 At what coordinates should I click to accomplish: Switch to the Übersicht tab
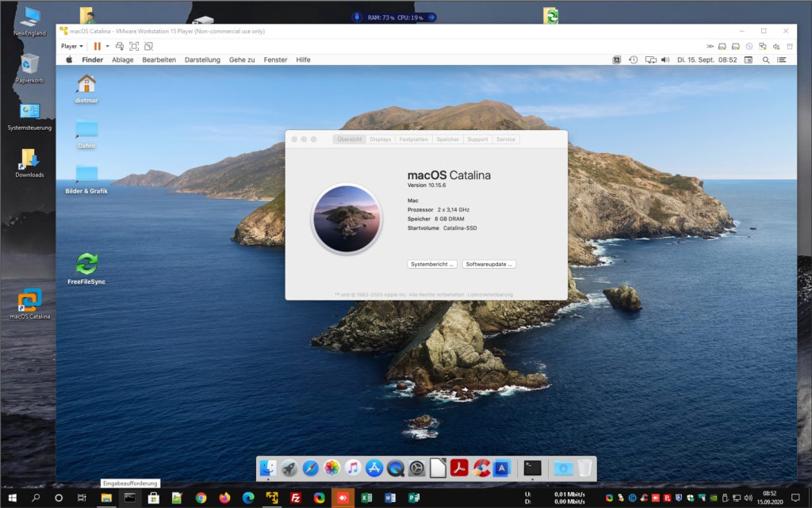point(350,139)
